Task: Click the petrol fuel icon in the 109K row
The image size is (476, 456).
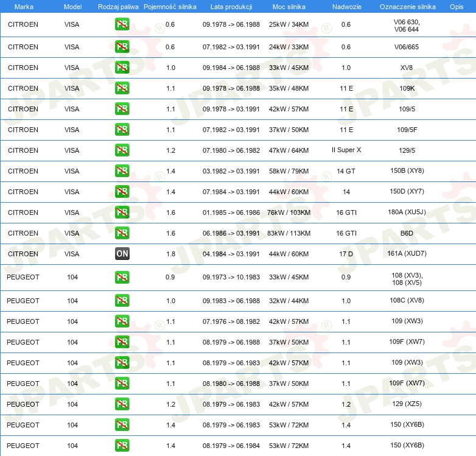Action: tap(122, 88)
